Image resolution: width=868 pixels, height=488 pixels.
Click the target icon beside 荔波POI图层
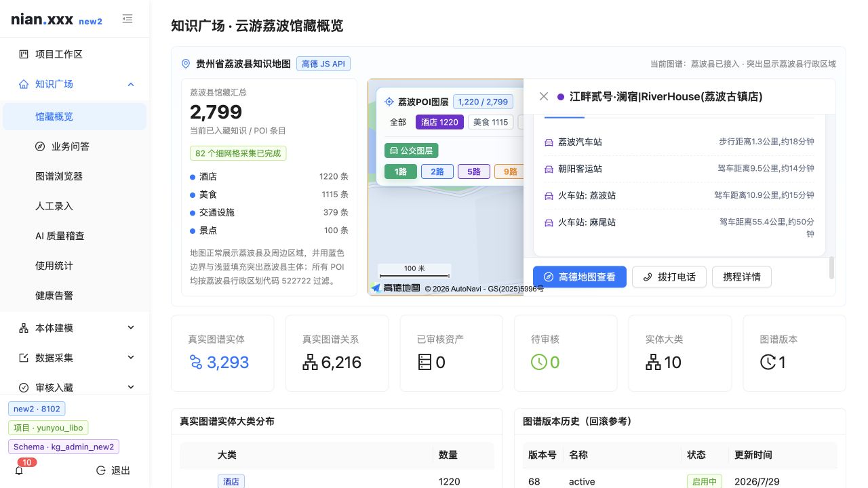pos(389,102)
